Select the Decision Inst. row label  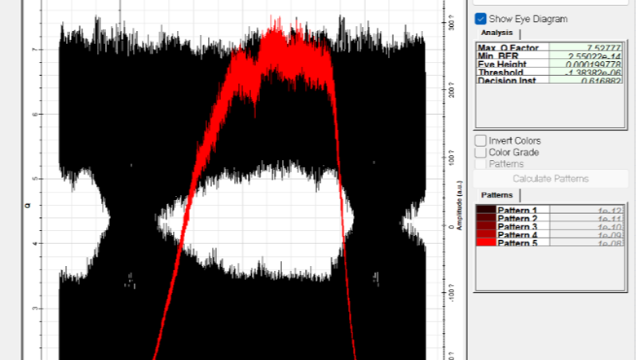(513, 80)
